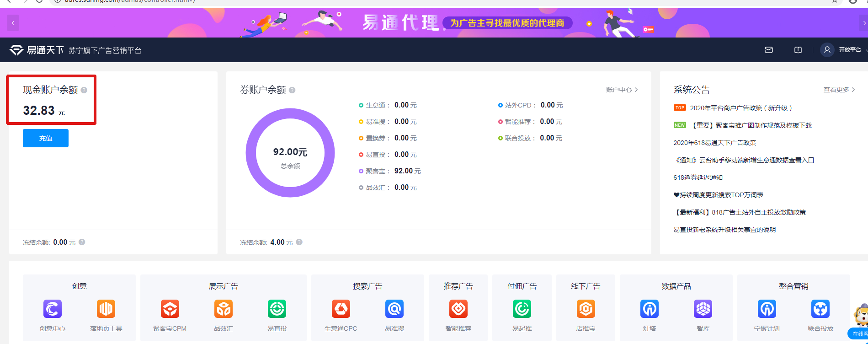Open 店推宝 icon
This screenshot has width=868, height=344.
click(586, 309)
